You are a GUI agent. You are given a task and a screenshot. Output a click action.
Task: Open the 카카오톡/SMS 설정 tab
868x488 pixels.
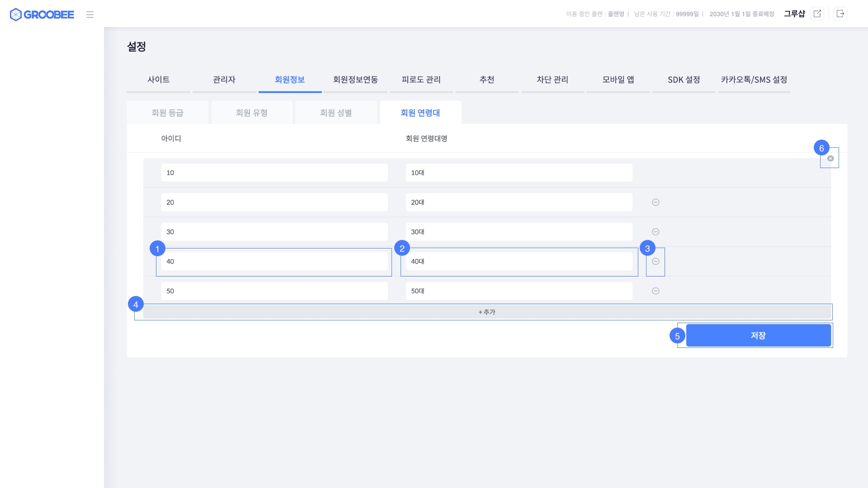coord(754,80)
